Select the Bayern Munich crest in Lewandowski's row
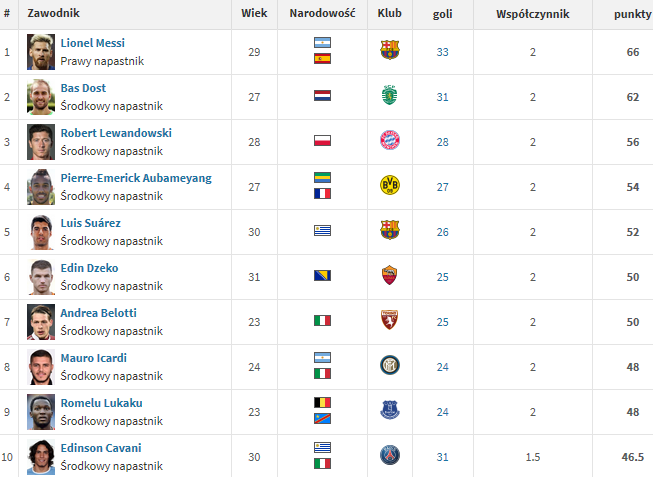This screenshot has height=477, width=653. [x=390, y=140]
